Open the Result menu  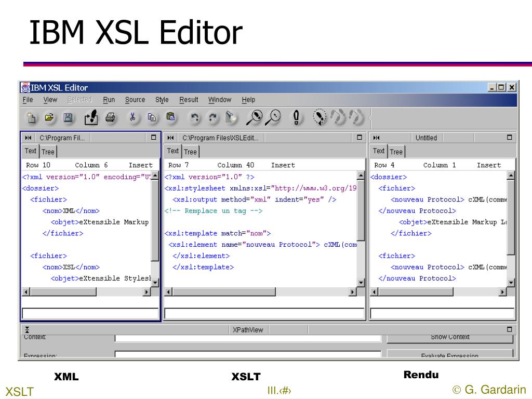pos(189,100)
